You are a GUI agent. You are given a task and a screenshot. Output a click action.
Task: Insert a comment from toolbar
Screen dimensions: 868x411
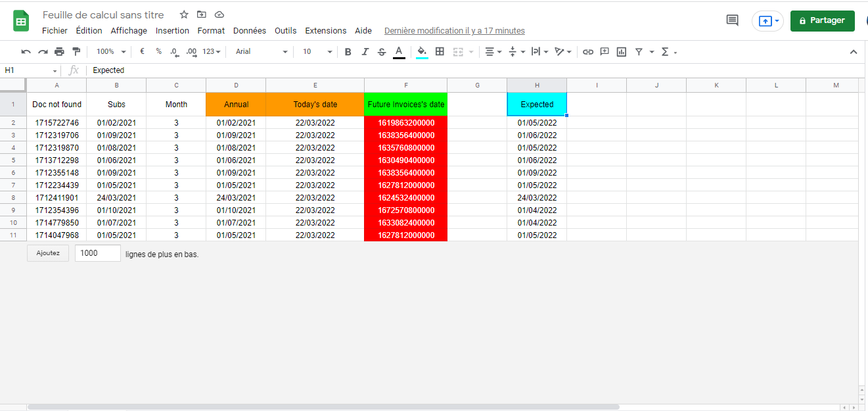[x=605, y=51]
